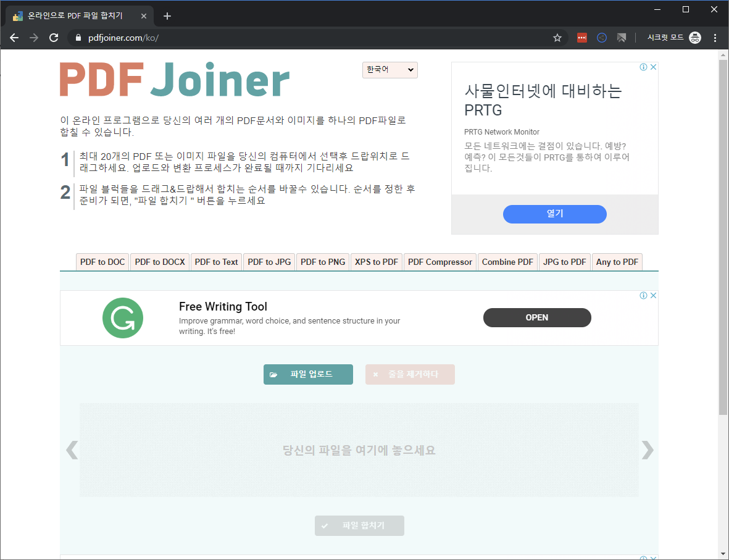Click the file drop zone area

point(359,449)
